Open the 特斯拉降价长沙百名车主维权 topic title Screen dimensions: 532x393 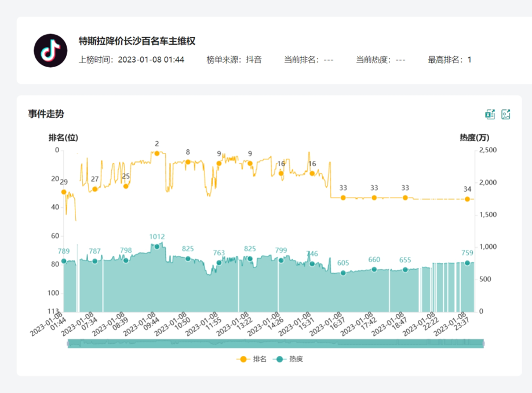coord(137,41)
